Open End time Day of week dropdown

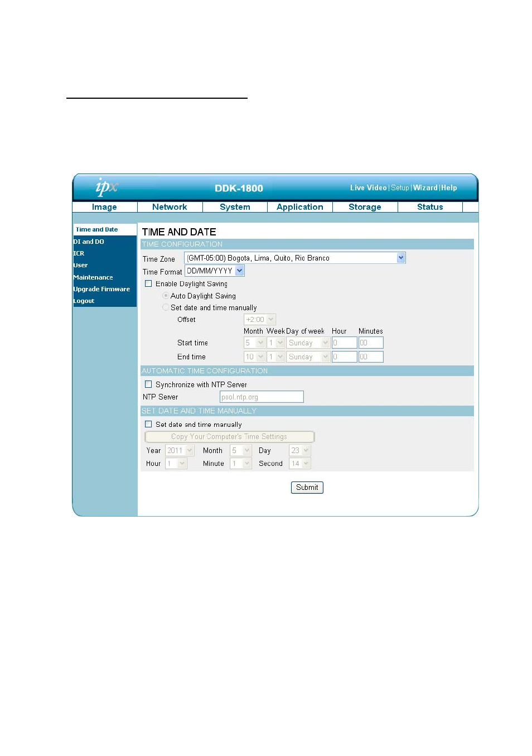click(x=308, y=357)
